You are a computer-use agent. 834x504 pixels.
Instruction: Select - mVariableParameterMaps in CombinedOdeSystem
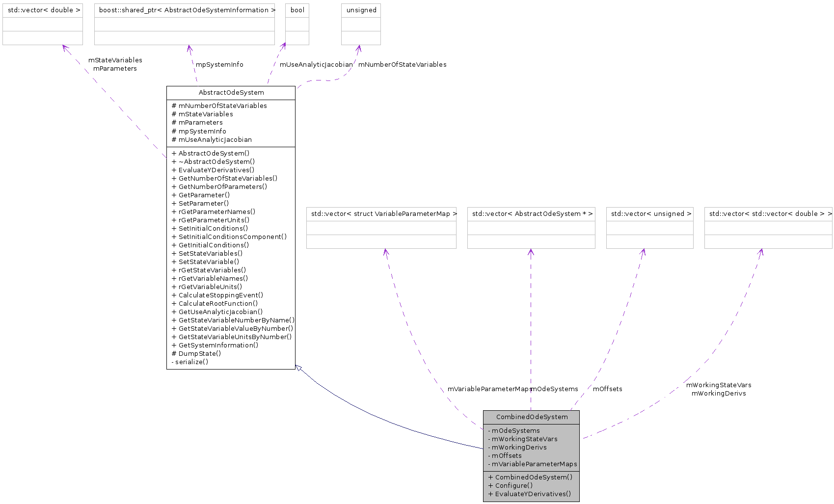pos(533,464)
